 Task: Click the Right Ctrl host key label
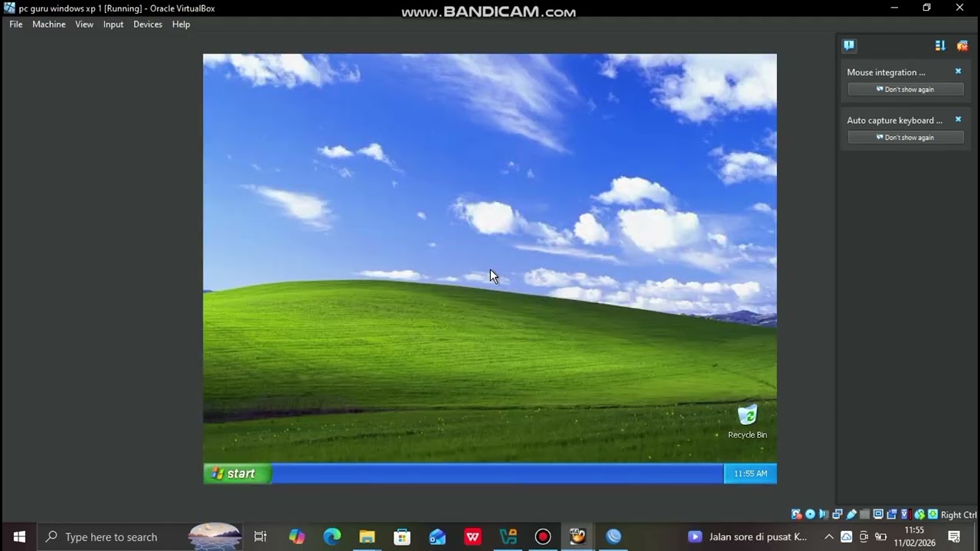959,515
